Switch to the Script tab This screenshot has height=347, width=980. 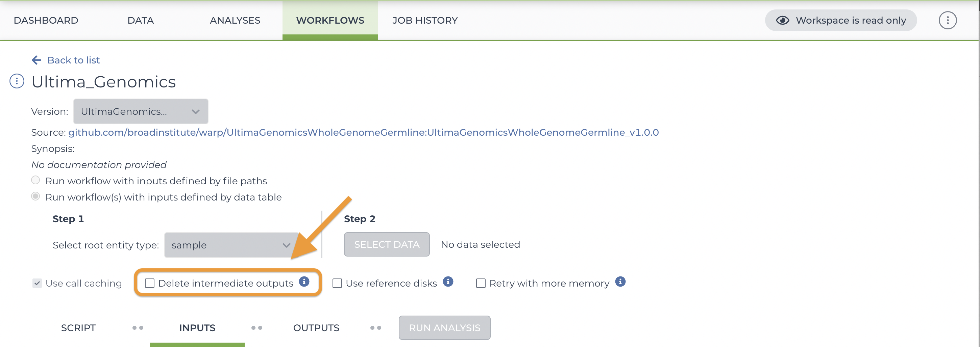point(78,328)
